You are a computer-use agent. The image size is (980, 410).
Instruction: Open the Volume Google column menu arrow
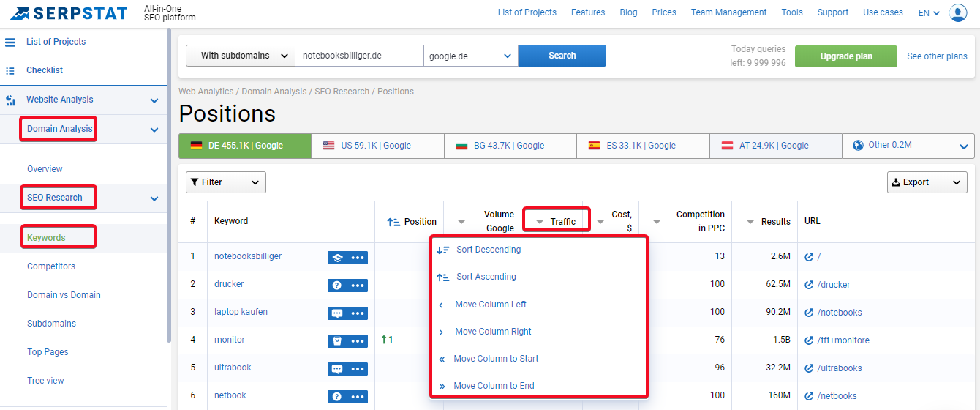pos(461,222)
